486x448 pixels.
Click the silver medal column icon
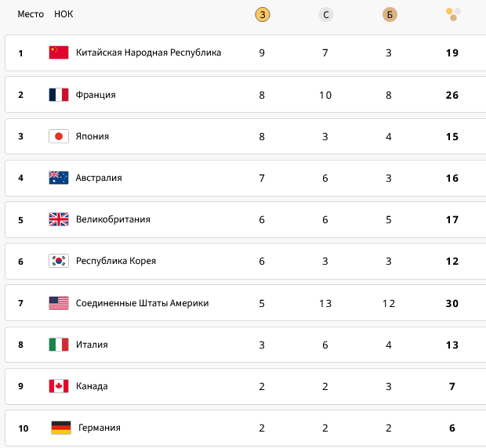325,15
